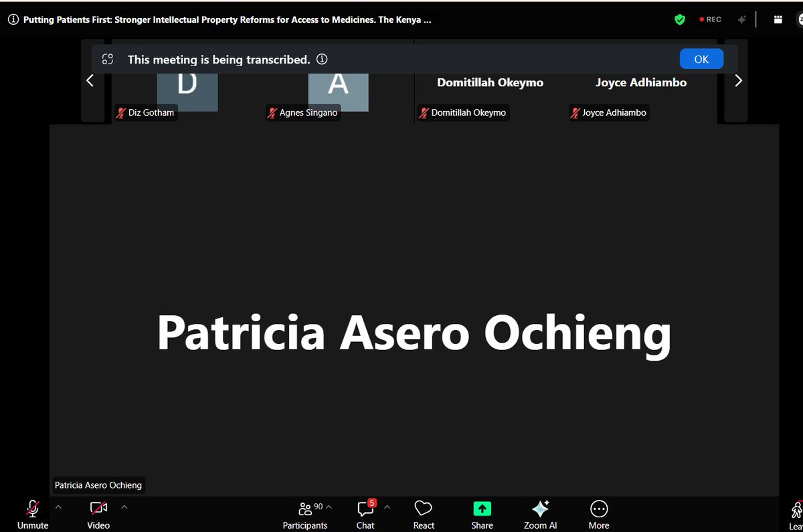Click the Diz Gotham name label
Image resolution: width=803 pixels, height=532 pixels.
tap(146, 112)
